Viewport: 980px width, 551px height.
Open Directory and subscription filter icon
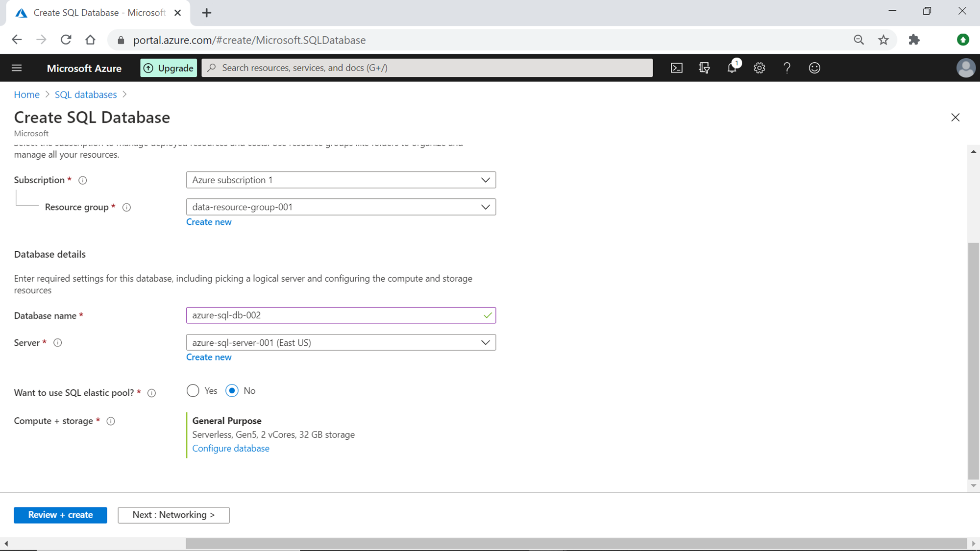704,68
